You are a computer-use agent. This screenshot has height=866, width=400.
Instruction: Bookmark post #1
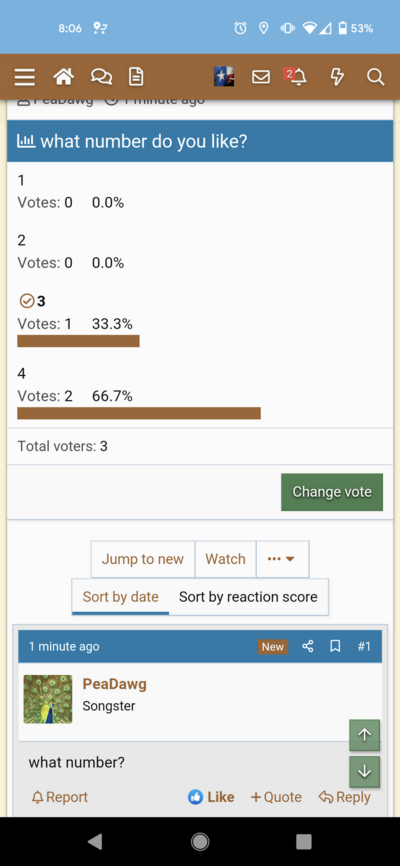[335, 646]
